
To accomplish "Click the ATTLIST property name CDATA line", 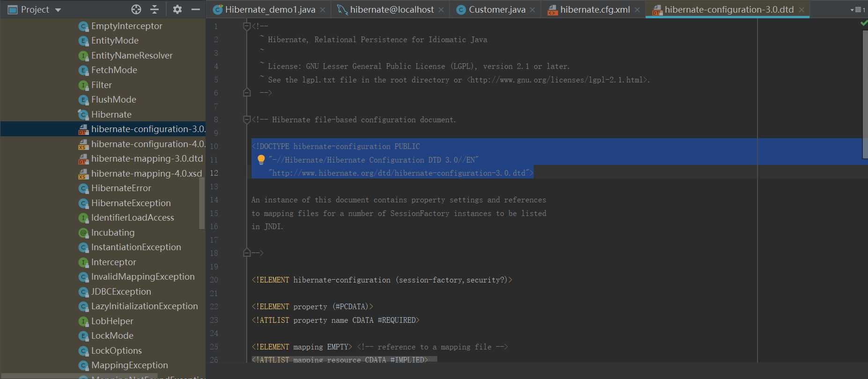I will [335, 320].
